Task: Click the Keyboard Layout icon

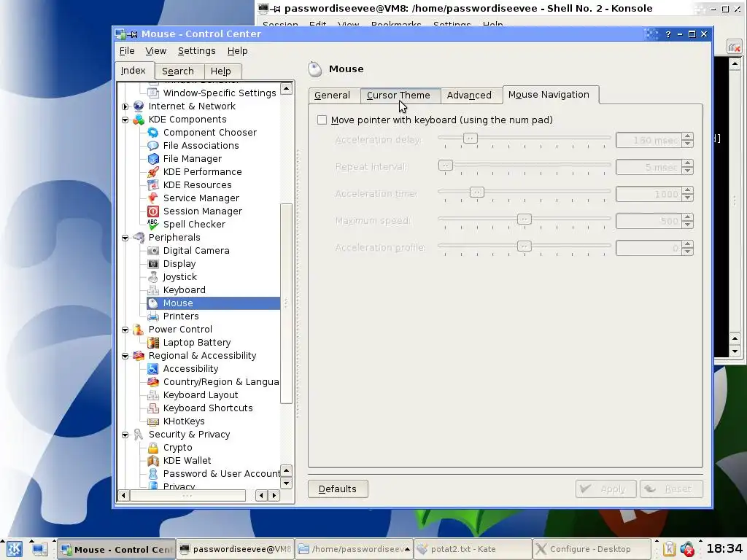Action: tap(153, 394)
